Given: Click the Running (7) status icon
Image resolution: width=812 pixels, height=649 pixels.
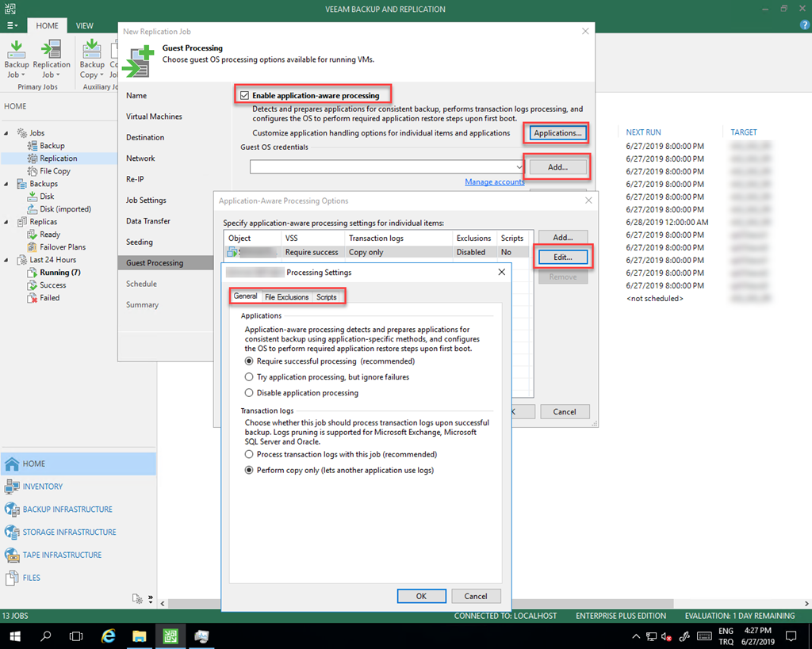Looking at the screenshot, I should (33, 273).
